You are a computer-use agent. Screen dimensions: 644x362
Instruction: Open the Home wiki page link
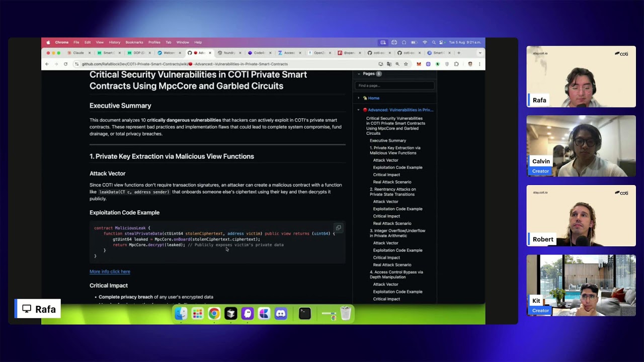click(373, 98)
